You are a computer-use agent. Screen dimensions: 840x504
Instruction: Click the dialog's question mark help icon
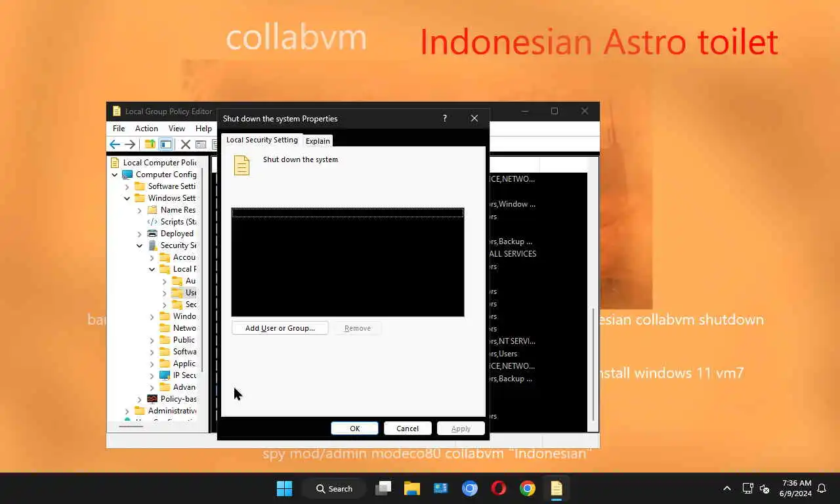(445, 118)
